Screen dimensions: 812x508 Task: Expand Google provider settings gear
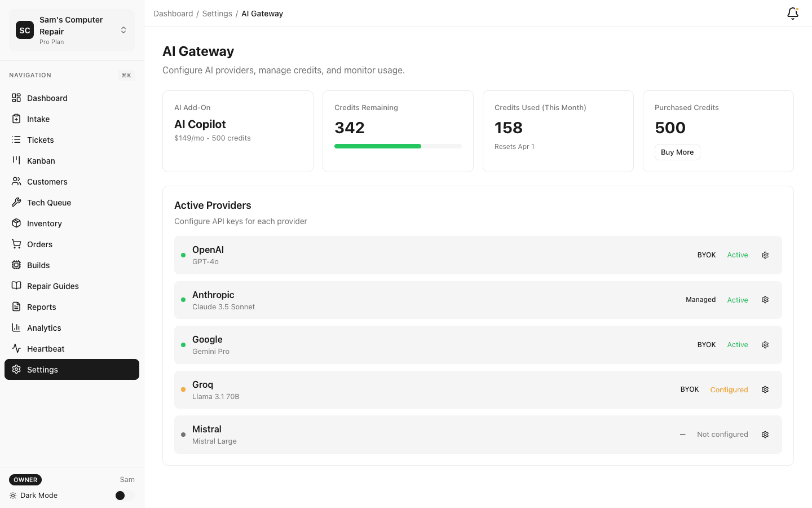tap(765, 344)
